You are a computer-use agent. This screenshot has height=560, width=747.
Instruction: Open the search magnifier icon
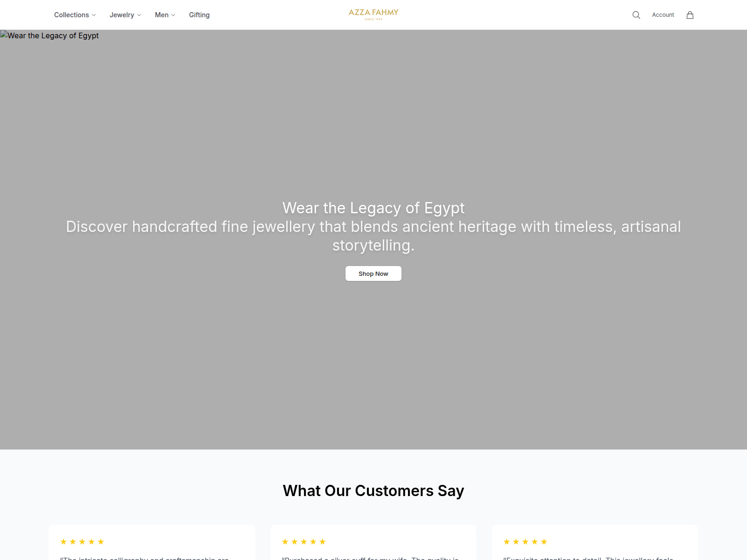636,15
